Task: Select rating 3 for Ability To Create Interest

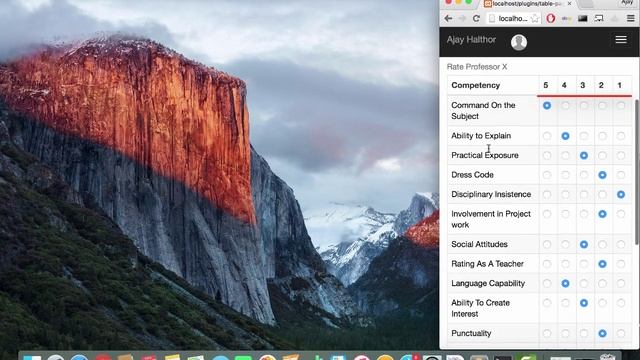Action: (584, 303)
